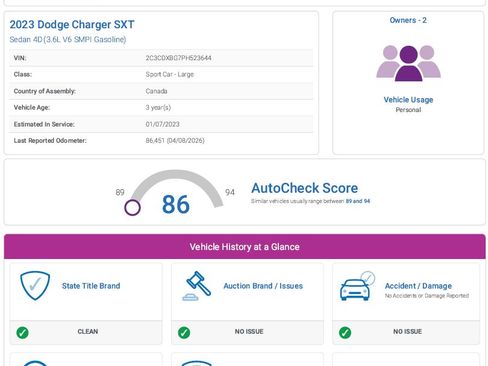Click the AutoCheck Score heading
This screenshot has height=366, width=488.
305,188
